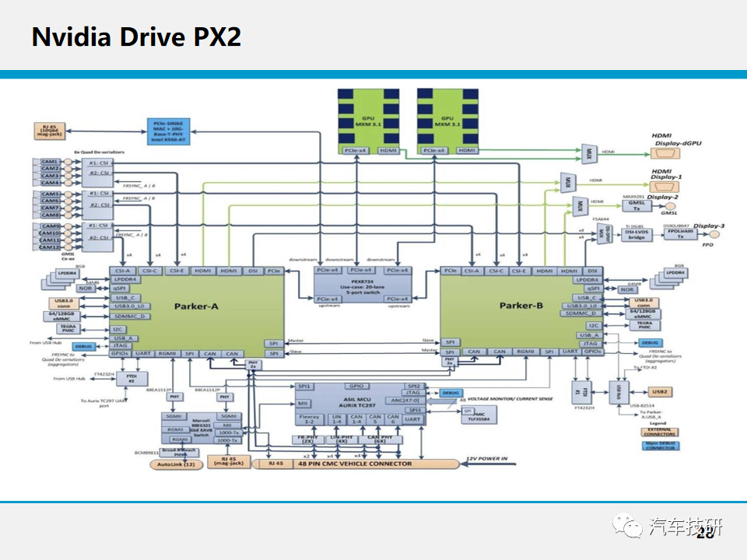Click the bottom RJ 45 (mag-jack) box
The image size is (747, 560).
[229, 462]
